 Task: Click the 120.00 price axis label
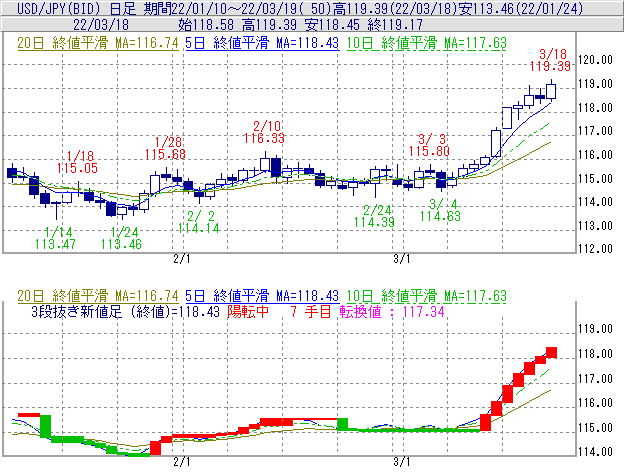(595, 60)
